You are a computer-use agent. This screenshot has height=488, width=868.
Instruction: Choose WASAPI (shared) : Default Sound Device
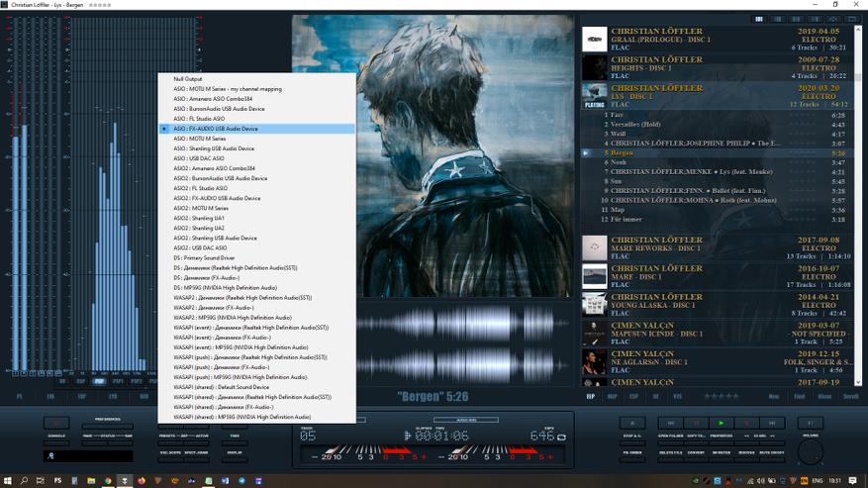click(256, 387)
